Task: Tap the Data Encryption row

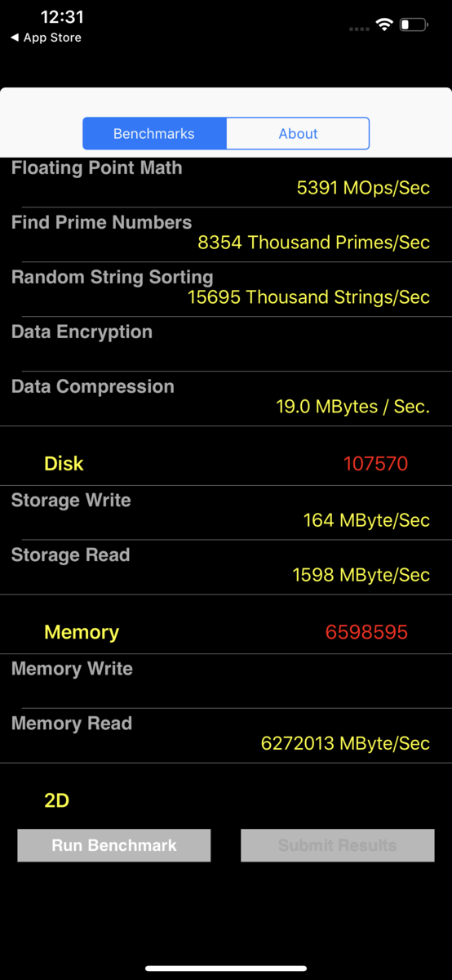Action: (x=226, y=344)
